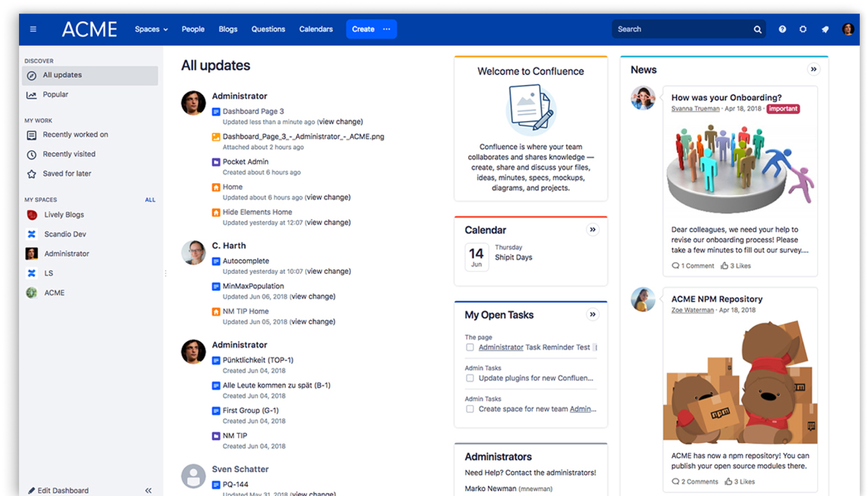Expand the Calendar panel with chevron
Screen dimensions: 868x496
pos(593,230)
